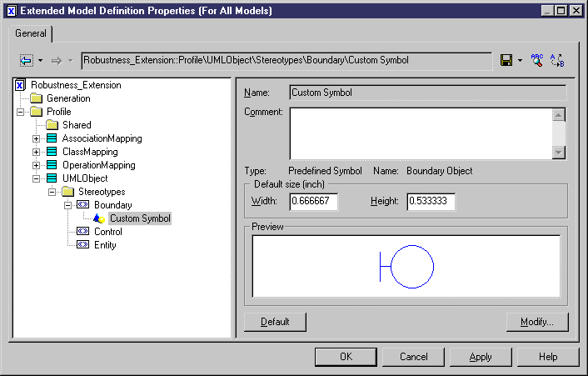The height and width of the screenshot is (376, 588).
Task: Open the back arrow history dropdown
Action: coord(41,60)
